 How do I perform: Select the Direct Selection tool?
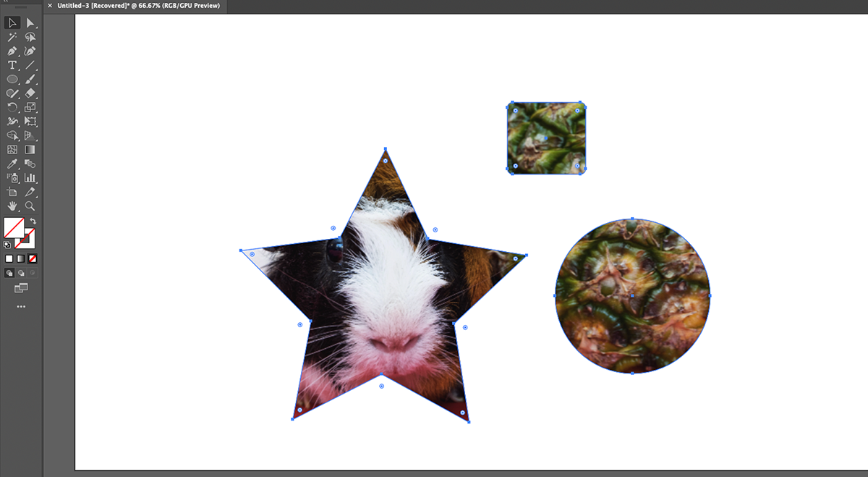pos(30,22)
